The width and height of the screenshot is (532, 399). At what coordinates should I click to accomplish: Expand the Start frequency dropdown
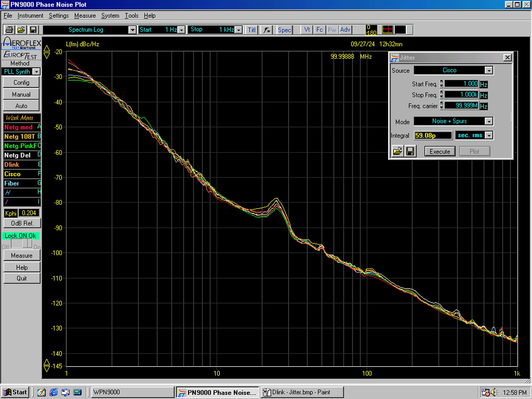coord(181,30)
